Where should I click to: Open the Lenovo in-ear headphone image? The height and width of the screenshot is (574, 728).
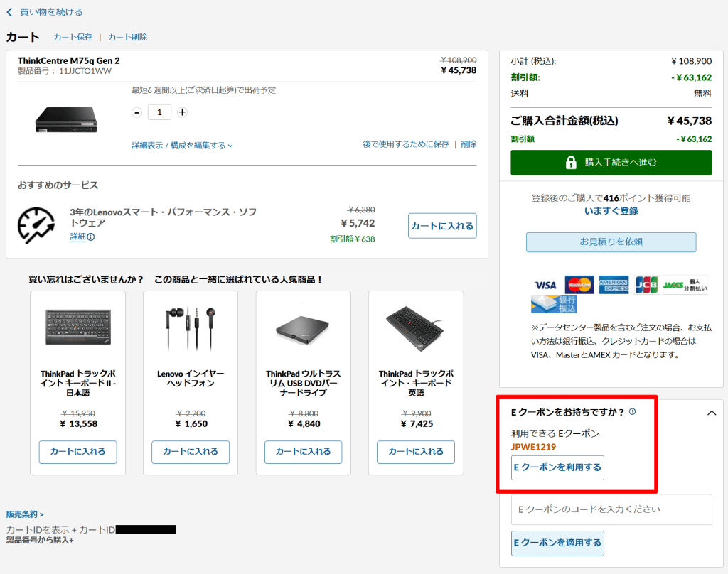pos(190,327)
